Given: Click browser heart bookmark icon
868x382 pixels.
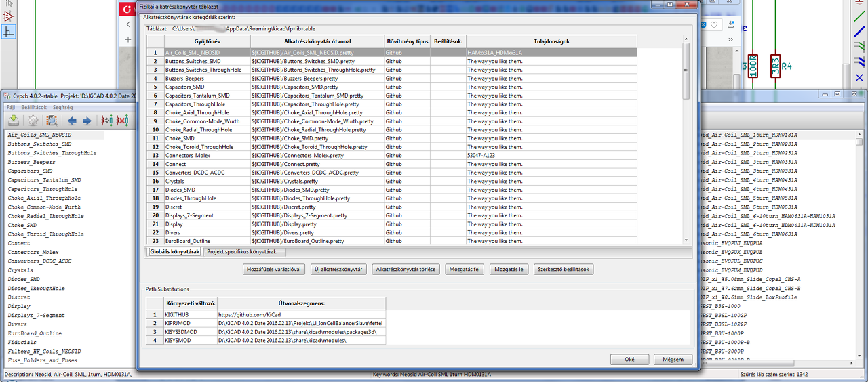Looking at the screenshot, I should tap(714, 24).
